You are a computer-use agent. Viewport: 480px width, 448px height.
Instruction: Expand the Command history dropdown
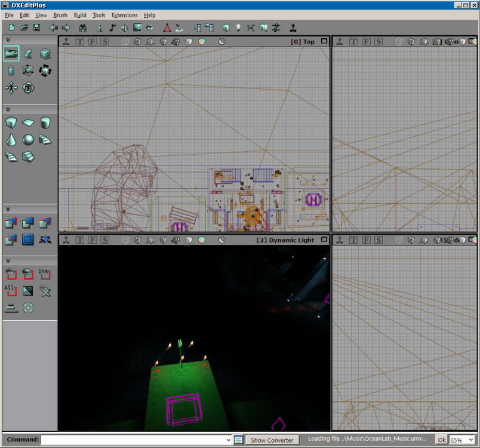(229, 440)
